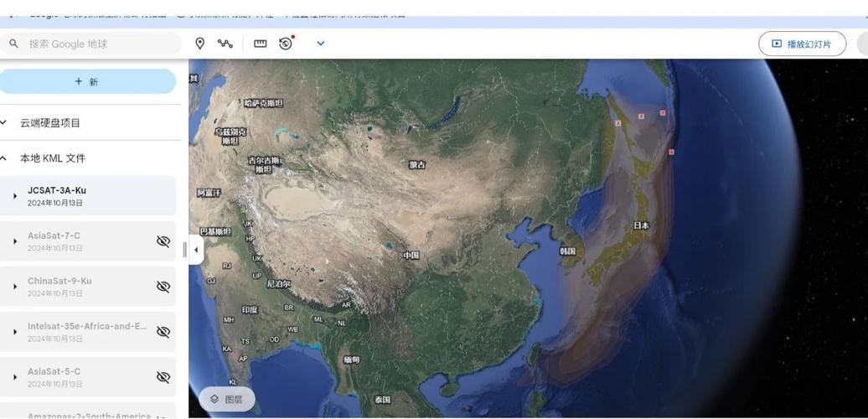Click the 缅甸 map label
The image size is (868, 419).
[x=351, y=360]
